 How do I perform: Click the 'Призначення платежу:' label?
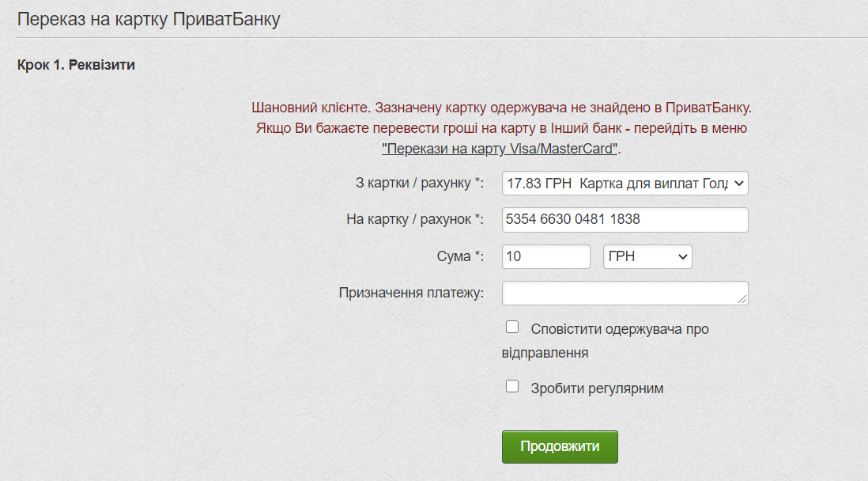click(x=411, y=293)
